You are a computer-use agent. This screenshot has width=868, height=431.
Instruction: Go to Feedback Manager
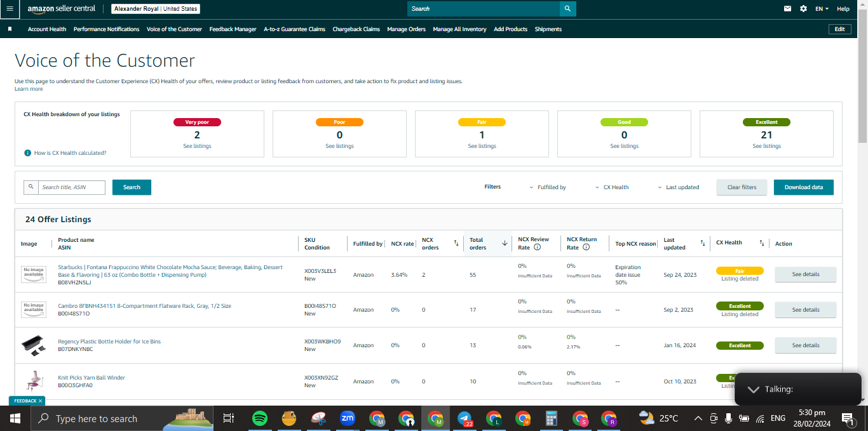click(x=233, y=29)
